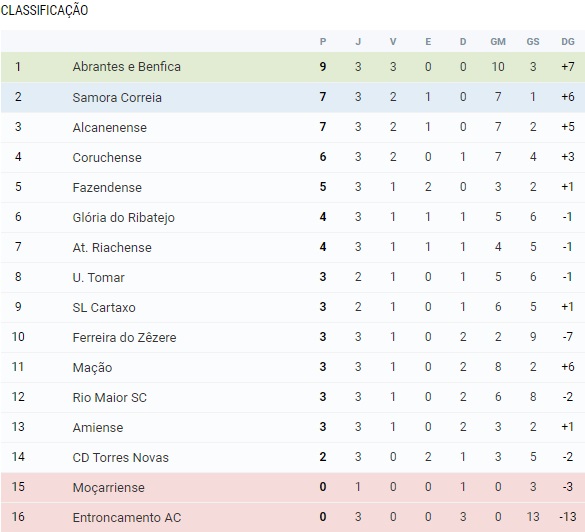Select the U. Tomar team name
This screenshot has height=532, width=585.
pyautogui.click(x=98, y=278)
